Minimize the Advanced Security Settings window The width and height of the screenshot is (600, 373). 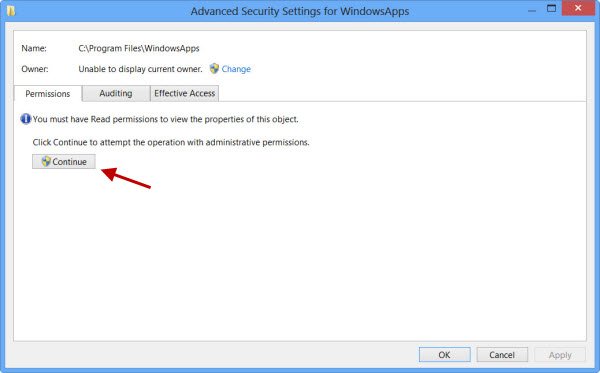point(532,10)
